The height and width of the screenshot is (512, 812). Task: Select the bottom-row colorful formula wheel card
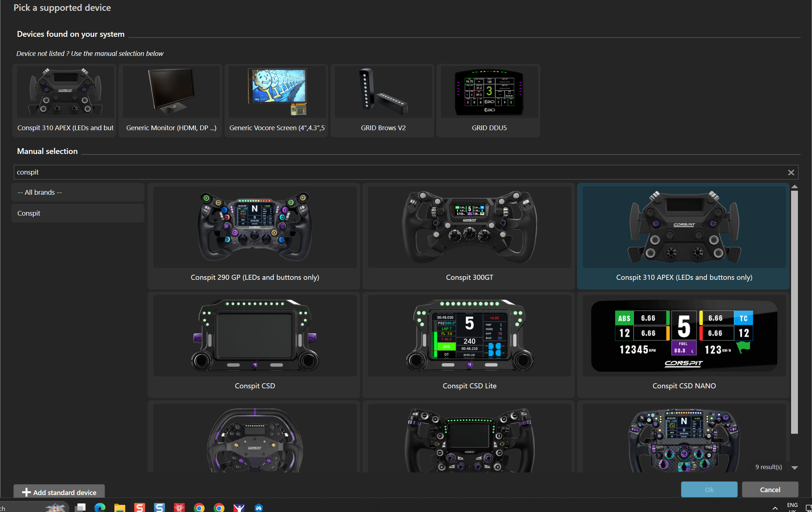click(x=684, y=437)
